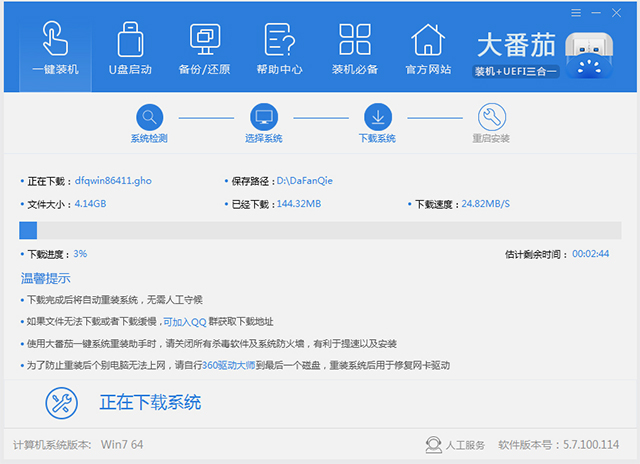Switch to the U盘启动 tab
The height and width of the screenshot is (464, 640).
(x=130, y=48)
